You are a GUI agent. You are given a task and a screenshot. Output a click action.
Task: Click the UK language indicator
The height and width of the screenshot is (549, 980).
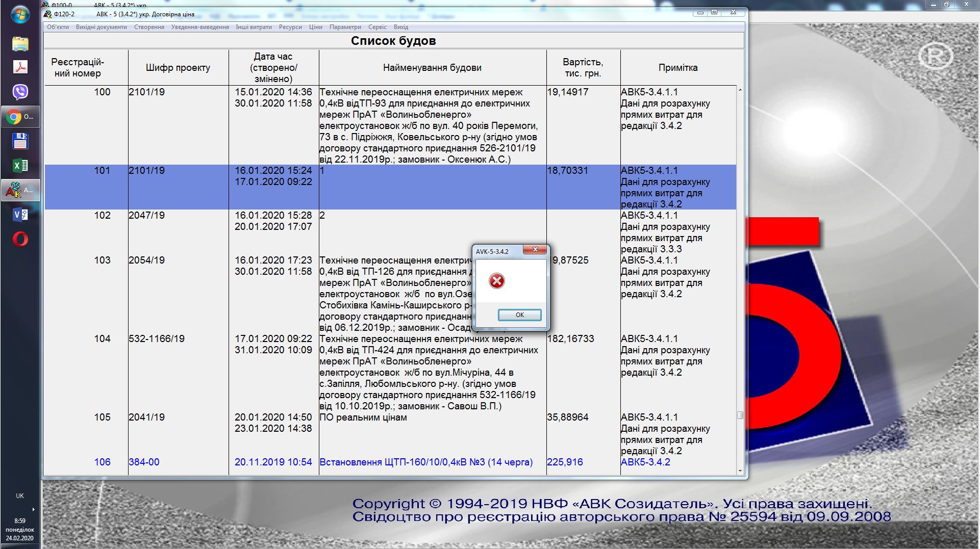[x=20, y=495]
